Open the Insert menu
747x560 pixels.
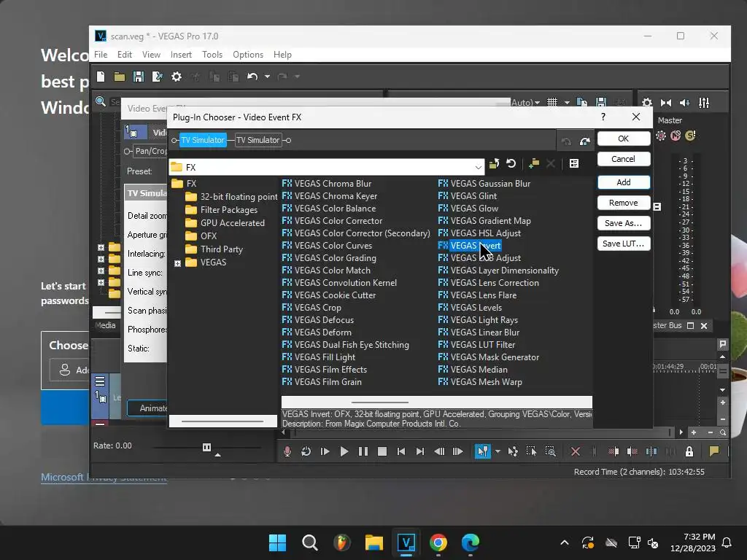pyautogui.click(x=181, y=55)
